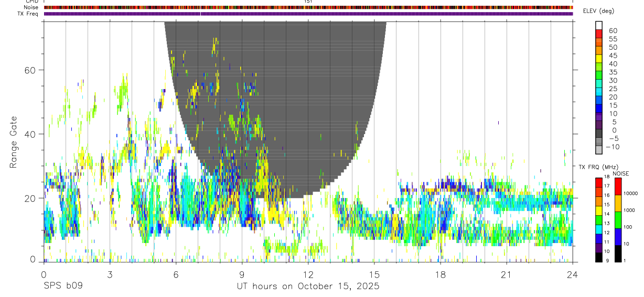Viewport: 644px width, 297px height.
Task: Click the white top swatch of the ELEV color bar
Action: point(599,25)
